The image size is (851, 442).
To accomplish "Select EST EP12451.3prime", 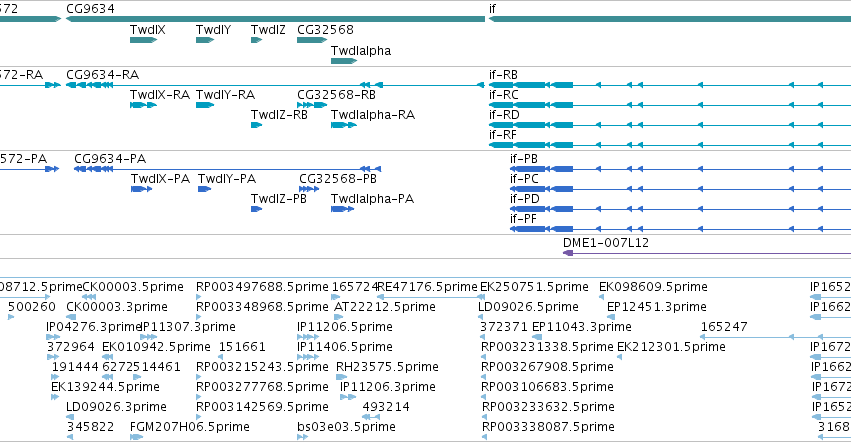I will pos(657,307).
